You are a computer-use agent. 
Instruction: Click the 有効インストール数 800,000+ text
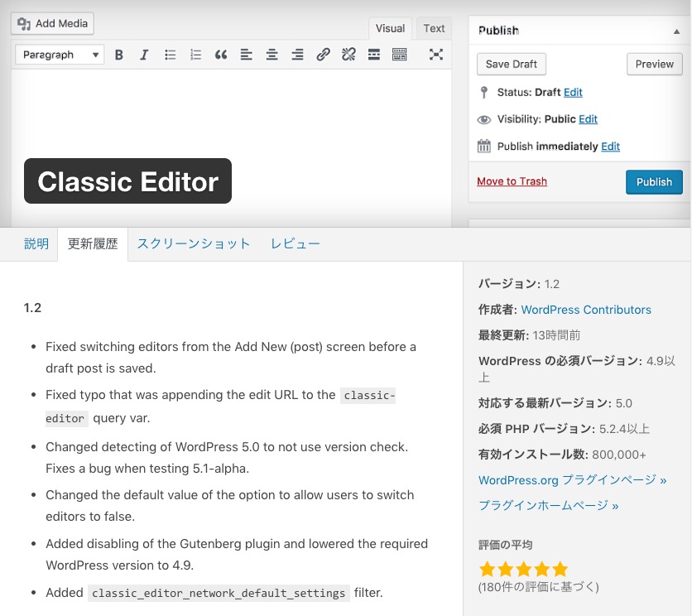tap(562, 455)
